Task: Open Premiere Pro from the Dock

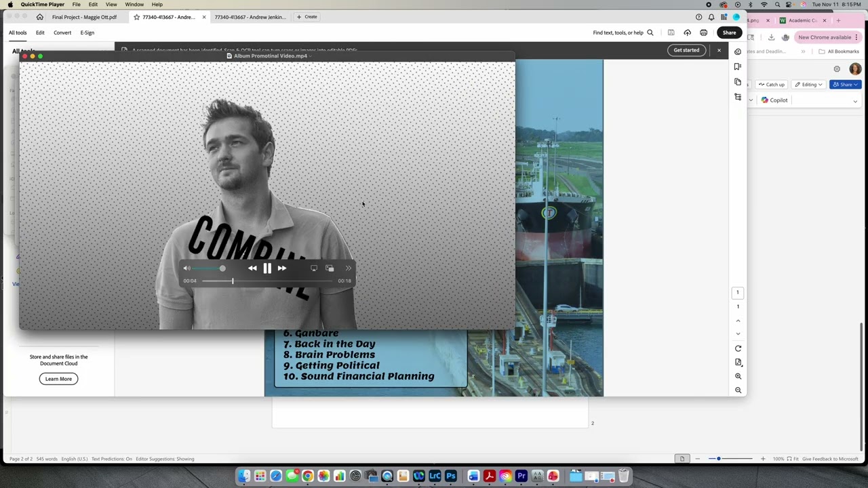Action: tap(521, 476)
